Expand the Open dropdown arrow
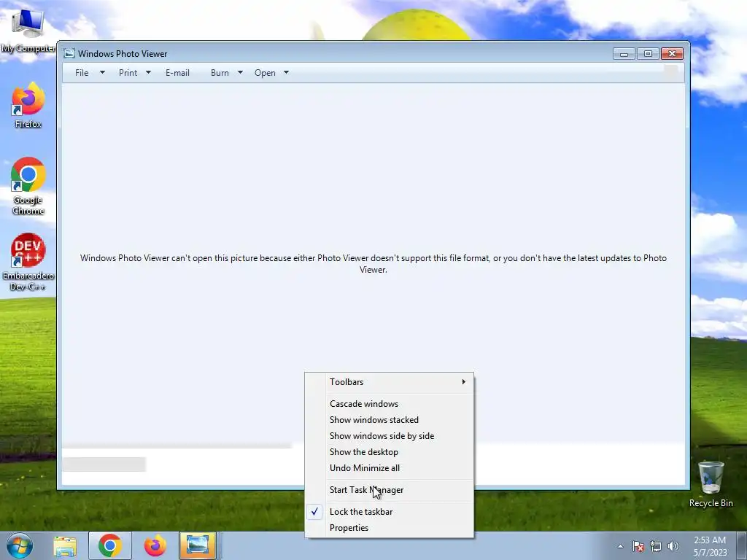The width and height of the screenshot is (747, 560). 286,73
